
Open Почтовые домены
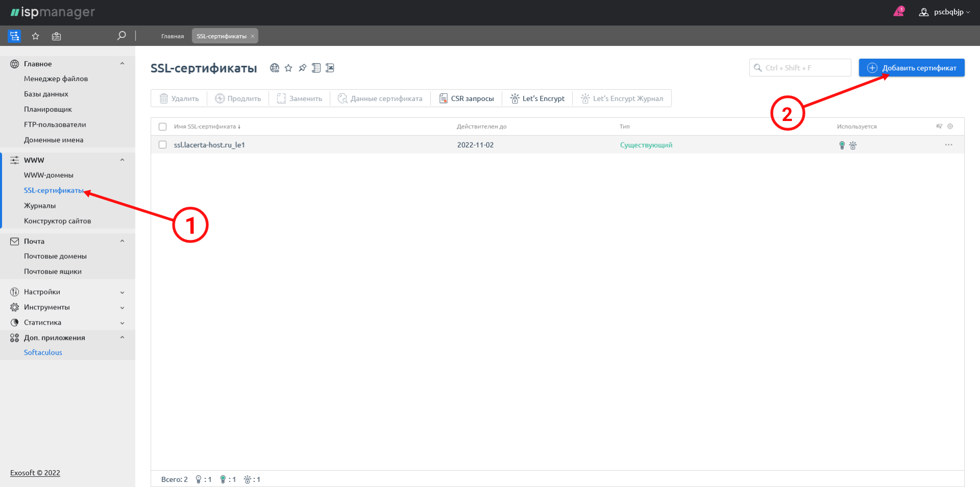click(x=55, y=256)
